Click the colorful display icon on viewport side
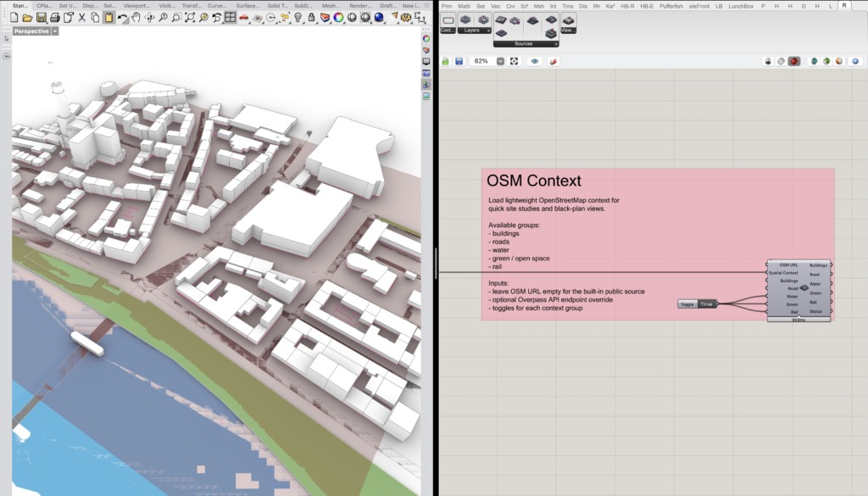Image resolution: width=868 pixels, height=496 pixels. [426, 39]
